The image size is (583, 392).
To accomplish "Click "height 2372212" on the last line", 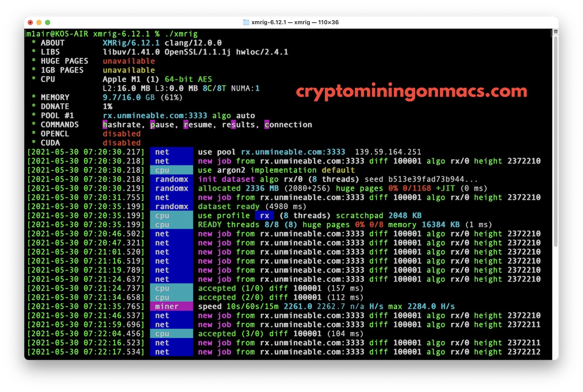I will tap(507, 352).
